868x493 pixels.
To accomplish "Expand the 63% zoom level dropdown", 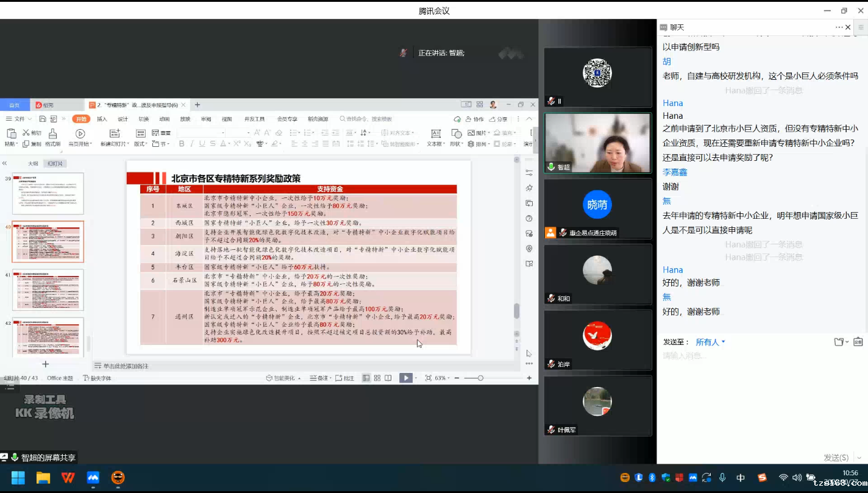I will (441, 378).
